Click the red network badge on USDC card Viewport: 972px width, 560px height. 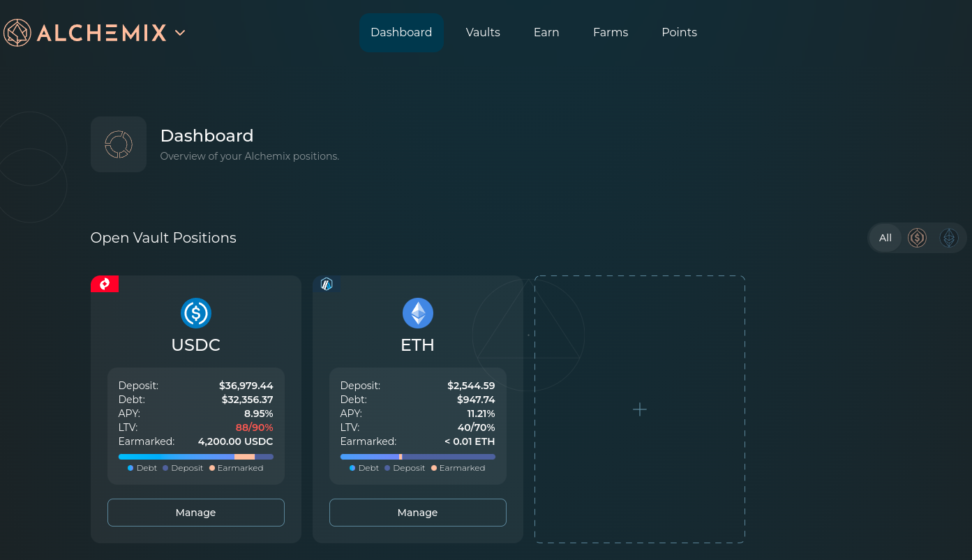(105, 284)
